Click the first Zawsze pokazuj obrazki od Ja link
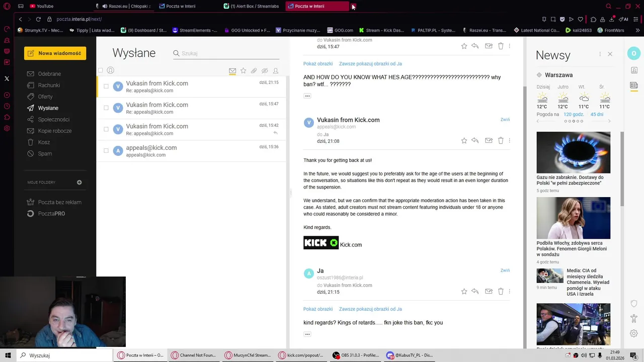 click(x=370, y=64)
